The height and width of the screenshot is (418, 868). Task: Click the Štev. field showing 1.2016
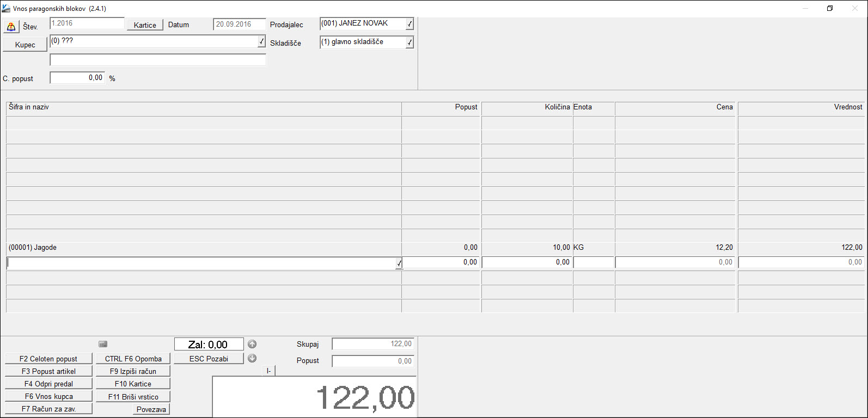(87, 23)
